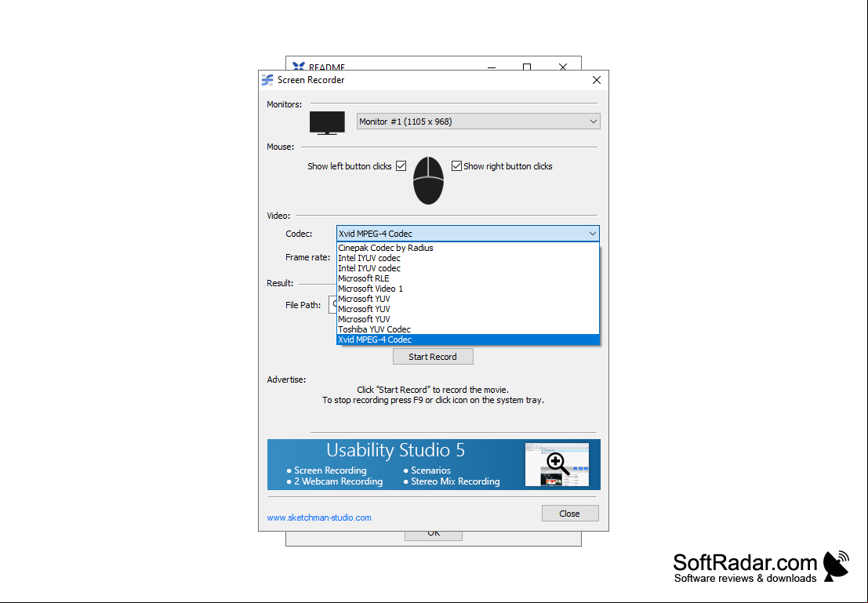
Task: Click the "Mouse:" section heading
Action: pyautogui.click(x=281, y=147)
